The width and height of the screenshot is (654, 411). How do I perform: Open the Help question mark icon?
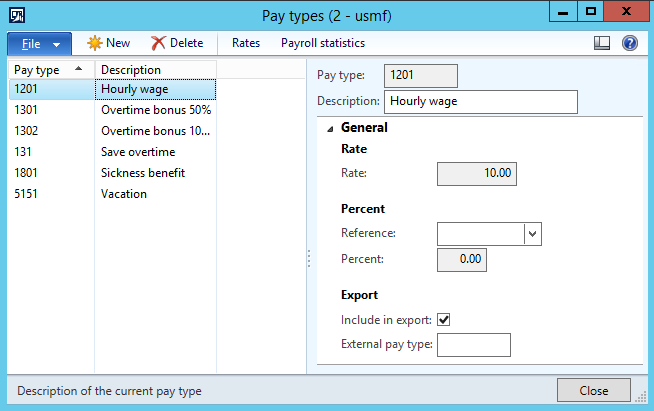(x=630, y=43)
